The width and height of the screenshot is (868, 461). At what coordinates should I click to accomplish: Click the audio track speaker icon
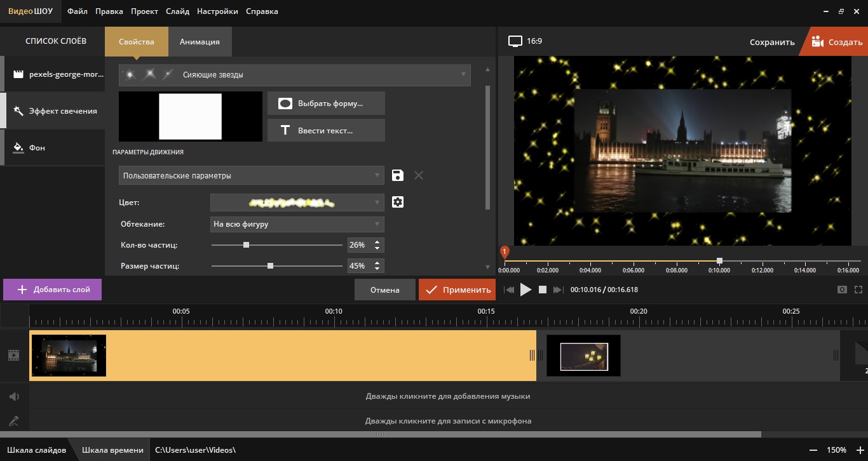[13, 396]
